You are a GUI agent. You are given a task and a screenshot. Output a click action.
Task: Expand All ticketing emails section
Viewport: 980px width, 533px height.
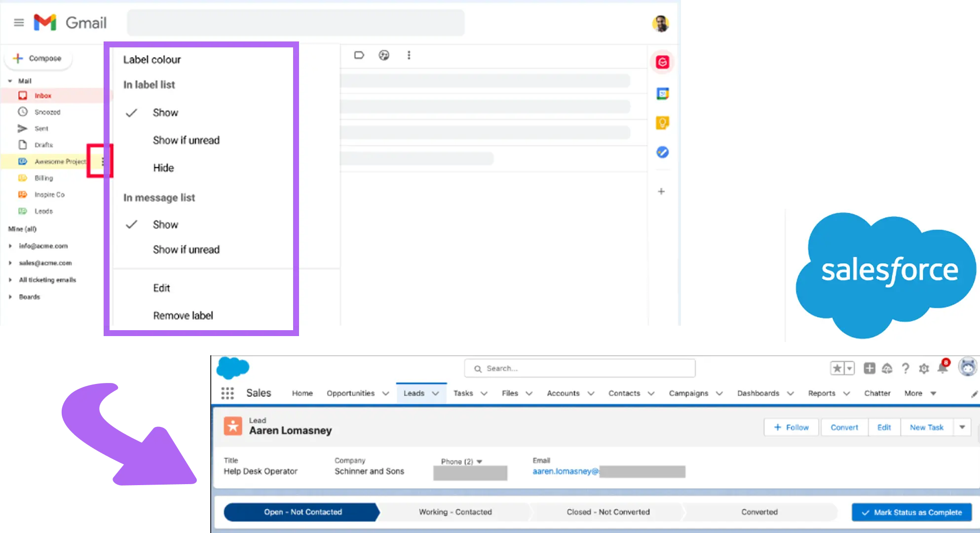(x=10, y=280)
